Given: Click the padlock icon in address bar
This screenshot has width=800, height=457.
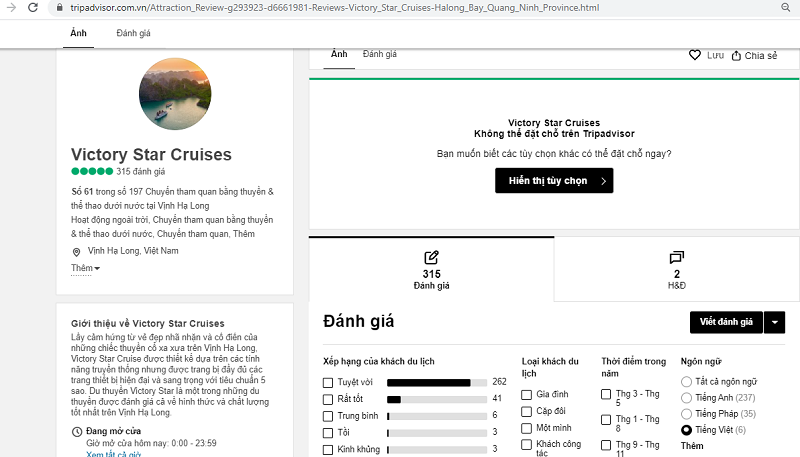Looking at the screenshot, I should pyautogui.click(x=60, y=8).
